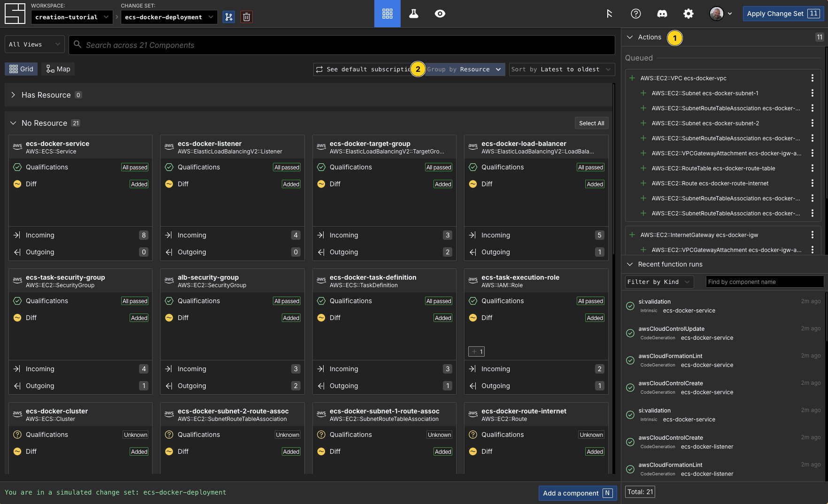Viewport: 828px width, 504px height.
Task: Click the fork change set icon
Action: (229, 17)
